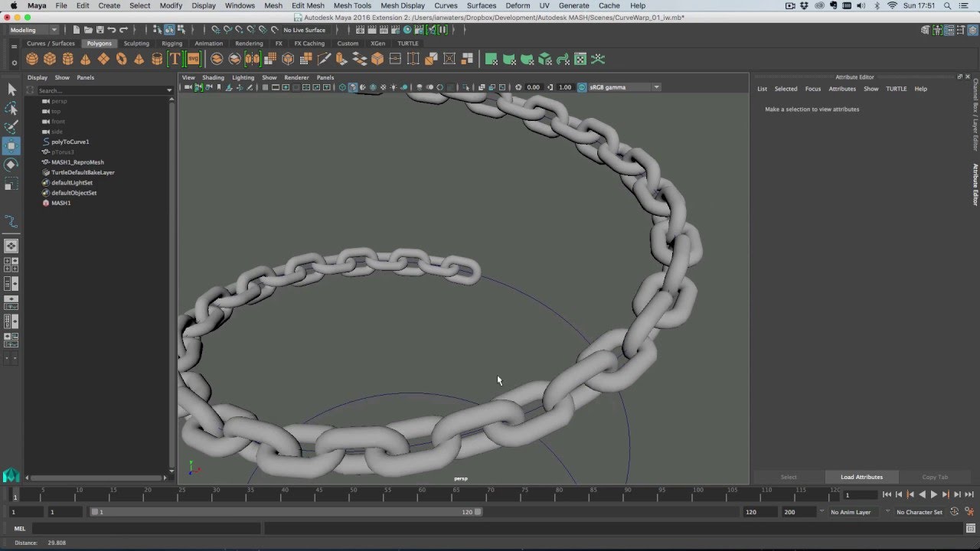
Task: Toggle the Attribute Editor sidebar icon
Action: (949, 30)
